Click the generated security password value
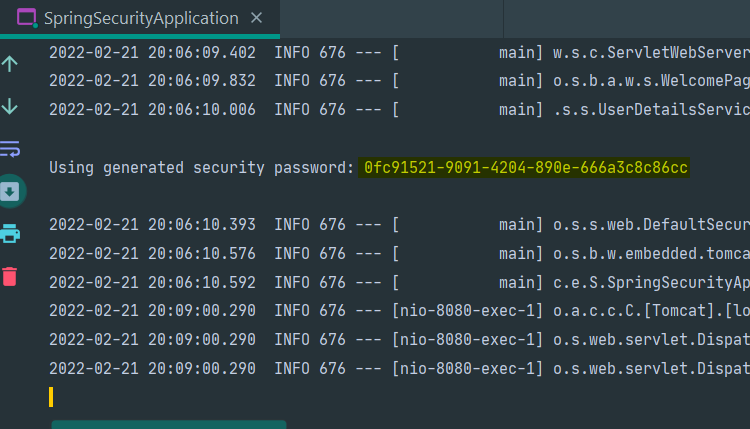This screenshot has width=750, height=429. tap(525, 167)
